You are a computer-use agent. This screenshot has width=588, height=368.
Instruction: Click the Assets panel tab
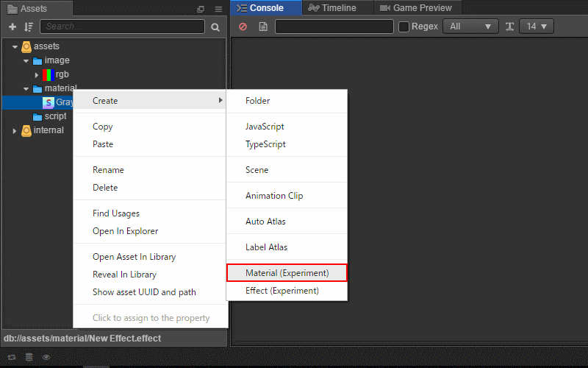pyautogui.click(x=37, y=9)
